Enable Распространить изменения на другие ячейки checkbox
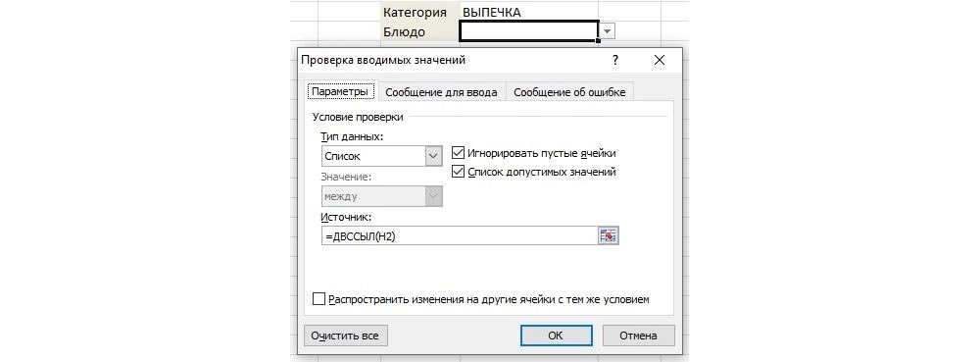 tap(318, 299)
